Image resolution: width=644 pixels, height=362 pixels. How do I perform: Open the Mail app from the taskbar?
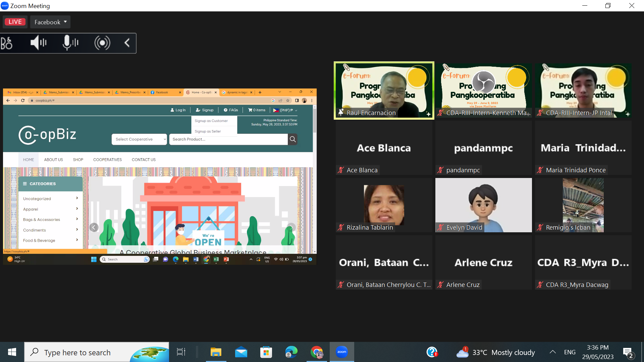[241, 352]
